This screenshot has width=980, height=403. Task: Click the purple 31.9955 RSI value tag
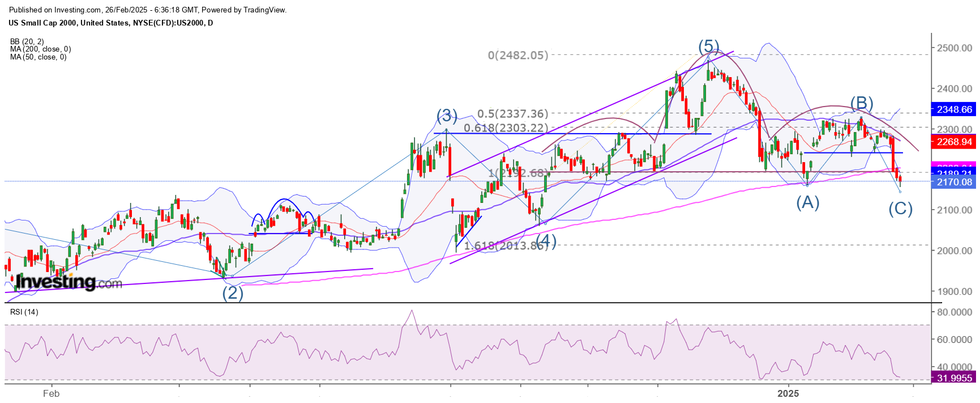click(x=954, y=378)
